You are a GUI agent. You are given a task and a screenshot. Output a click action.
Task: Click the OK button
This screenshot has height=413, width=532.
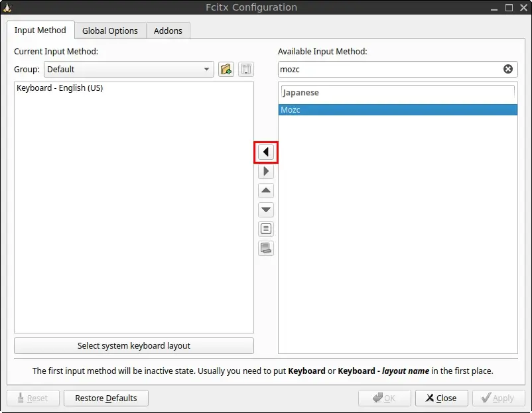(x=385, y=398)
